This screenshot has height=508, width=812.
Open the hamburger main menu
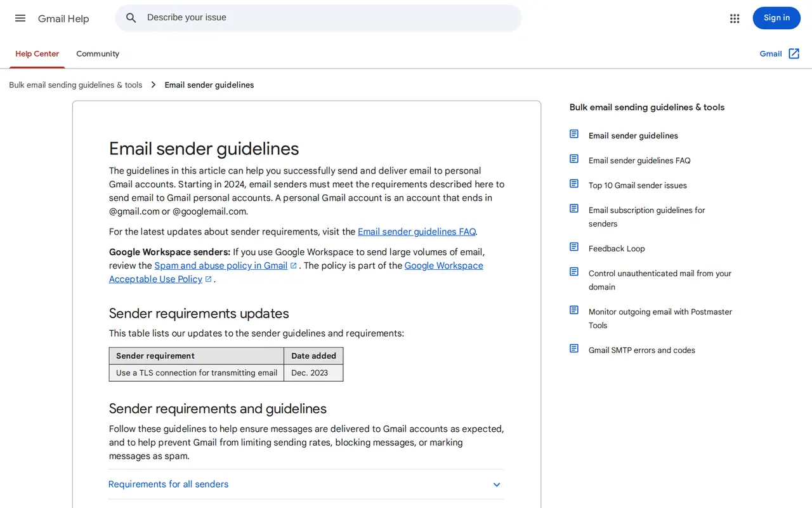(20, 18)
